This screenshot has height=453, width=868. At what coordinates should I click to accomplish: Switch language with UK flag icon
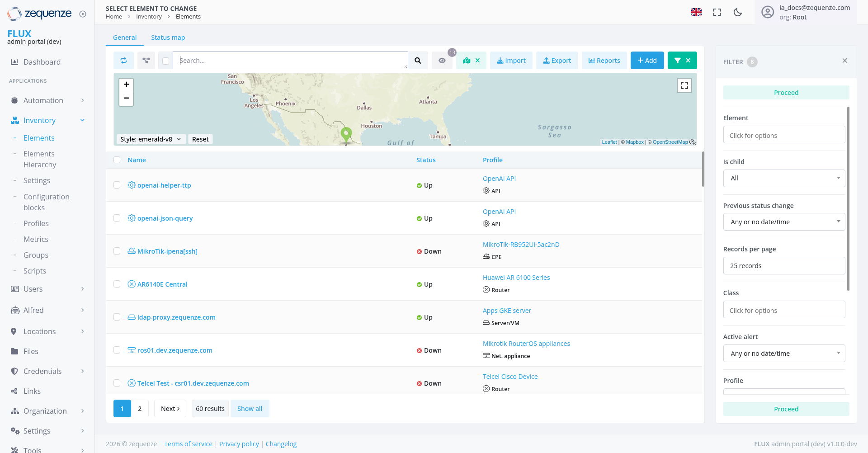coord(696,12)
